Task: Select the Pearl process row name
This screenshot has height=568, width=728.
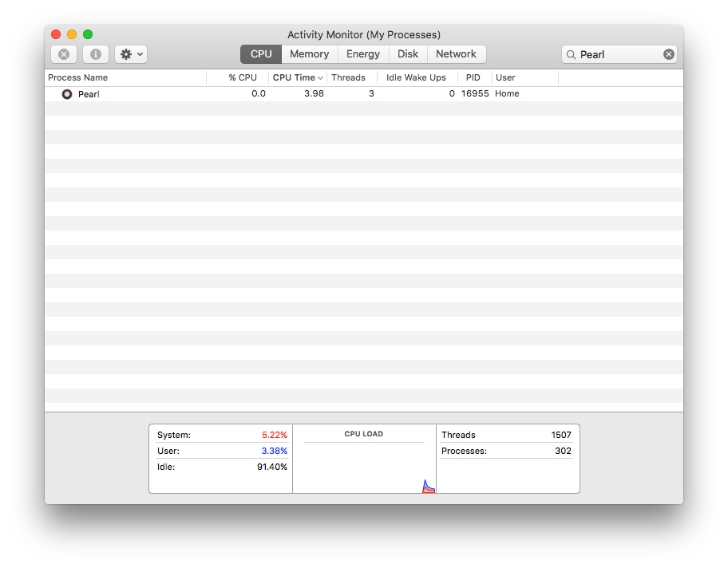Action: [89, 94]
